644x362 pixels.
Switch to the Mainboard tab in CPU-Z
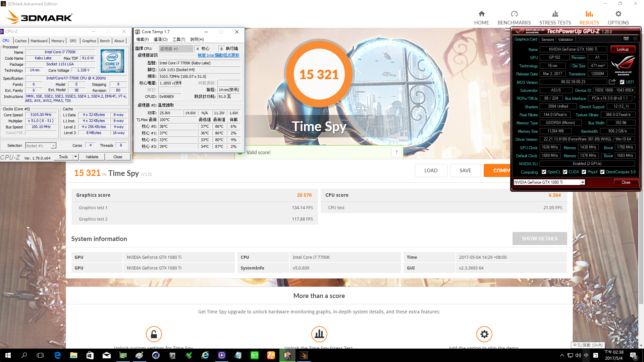tap(39, 41)
